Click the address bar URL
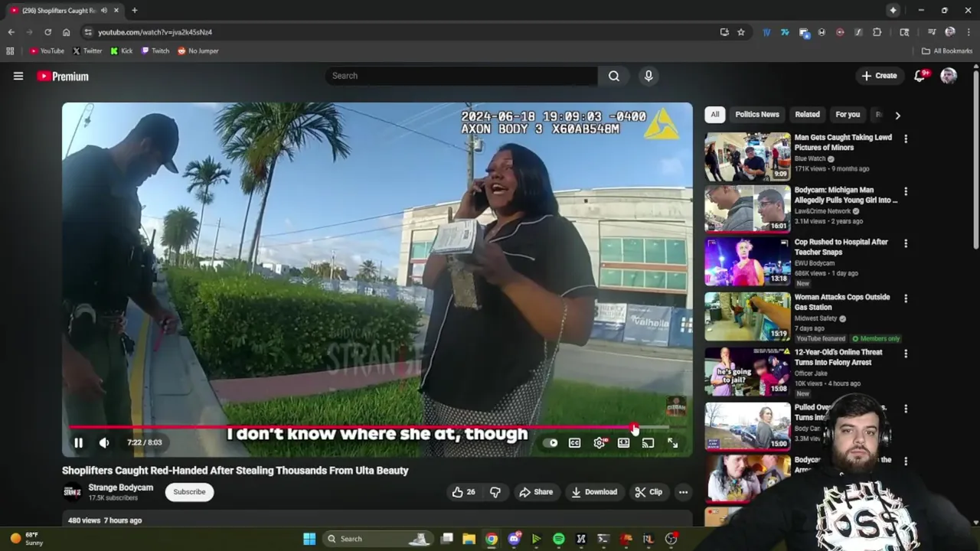980x551 pixels. [x=155, y=32]
